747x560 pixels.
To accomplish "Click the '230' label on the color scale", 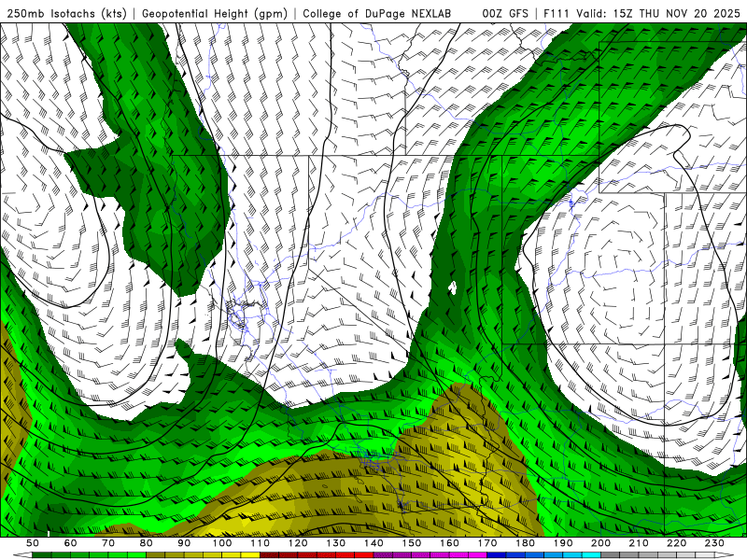I will [714, 543].
